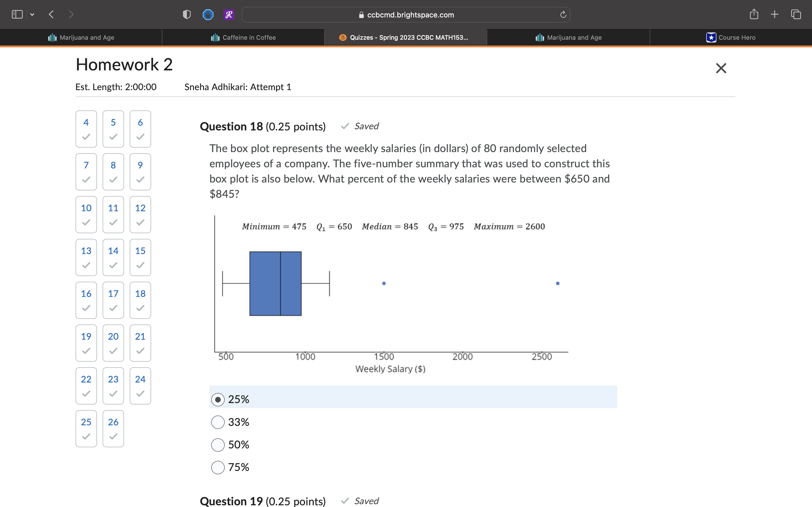Go back with the browser back arrow
812x507 pixels.
coord(51,14)
